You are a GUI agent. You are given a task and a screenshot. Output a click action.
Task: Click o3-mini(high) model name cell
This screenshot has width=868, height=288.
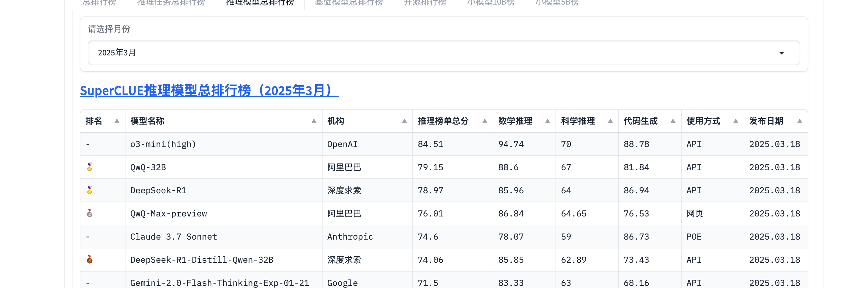pyautogui.click(x=224, y=144)
